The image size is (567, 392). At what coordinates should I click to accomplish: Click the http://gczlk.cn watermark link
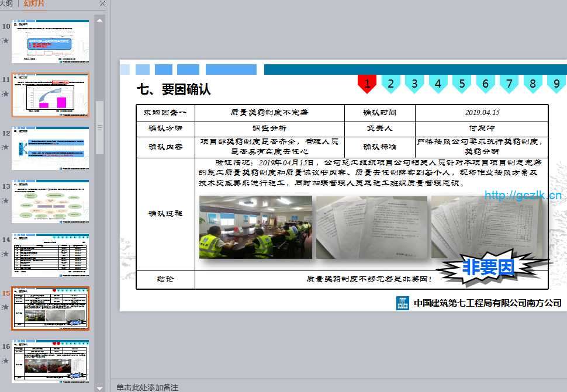[x=523, y=195]
